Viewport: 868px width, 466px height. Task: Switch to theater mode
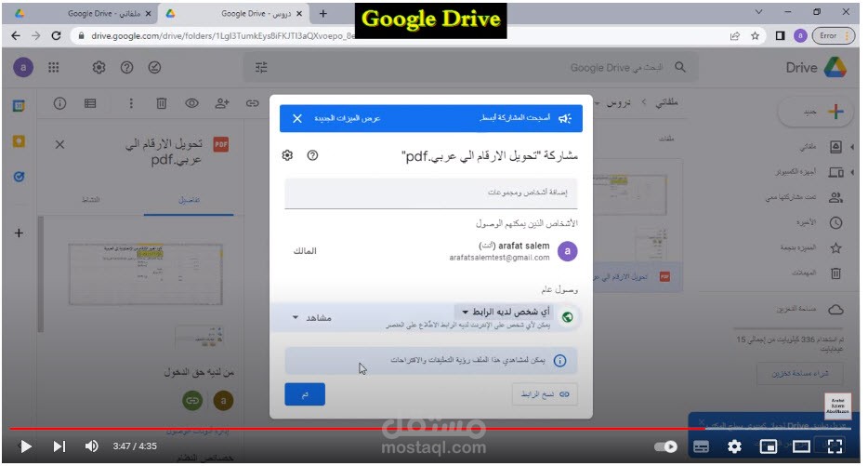[x=802, y=447]
